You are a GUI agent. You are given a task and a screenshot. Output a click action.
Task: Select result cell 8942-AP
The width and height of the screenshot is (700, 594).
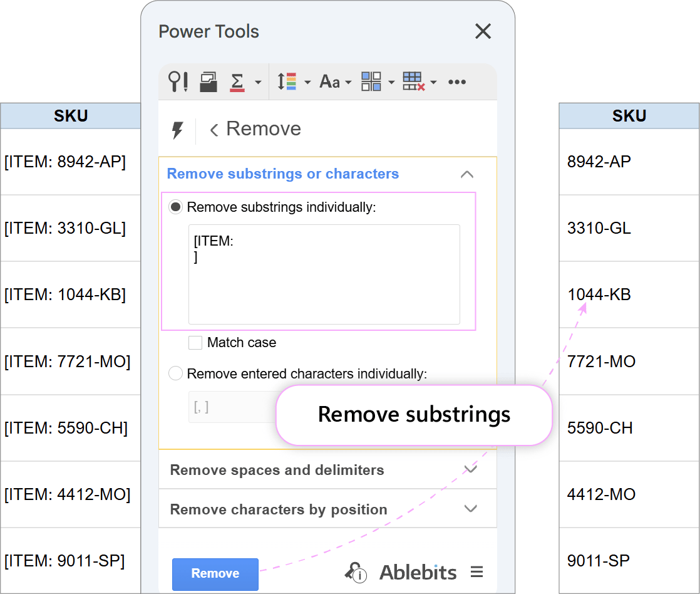click(629, 162)
